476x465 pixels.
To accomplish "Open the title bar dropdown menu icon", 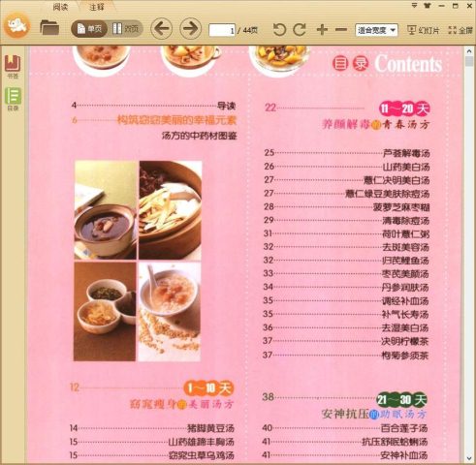I will (x=414, y=6).
